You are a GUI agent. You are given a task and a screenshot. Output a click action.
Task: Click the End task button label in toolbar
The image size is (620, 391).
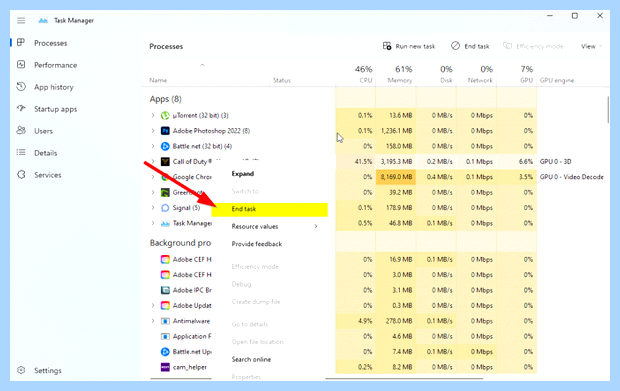pos(476,47)
